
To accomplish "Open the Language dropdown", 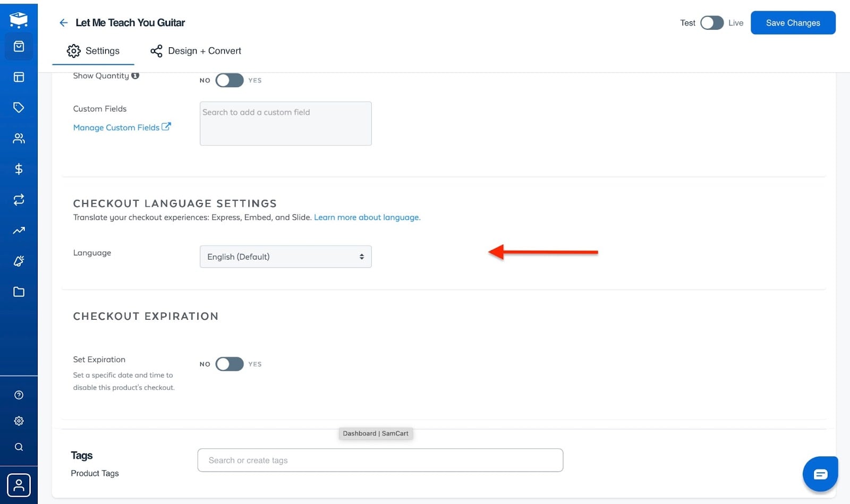I will [285, 257].
